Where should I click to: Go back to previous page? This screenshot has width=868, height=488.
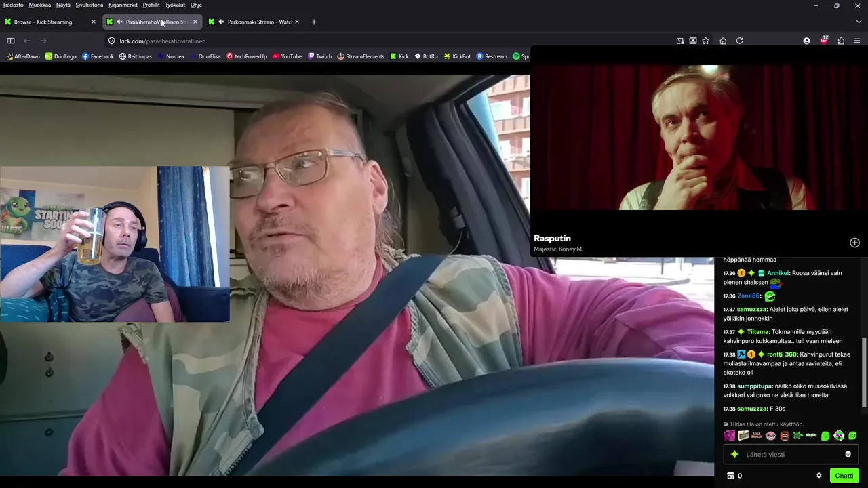tap(27, 41)
